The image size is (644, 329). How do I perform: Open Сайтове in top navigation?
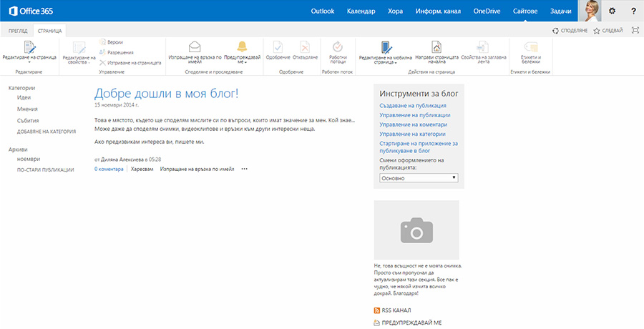click(x=525, y=11)
